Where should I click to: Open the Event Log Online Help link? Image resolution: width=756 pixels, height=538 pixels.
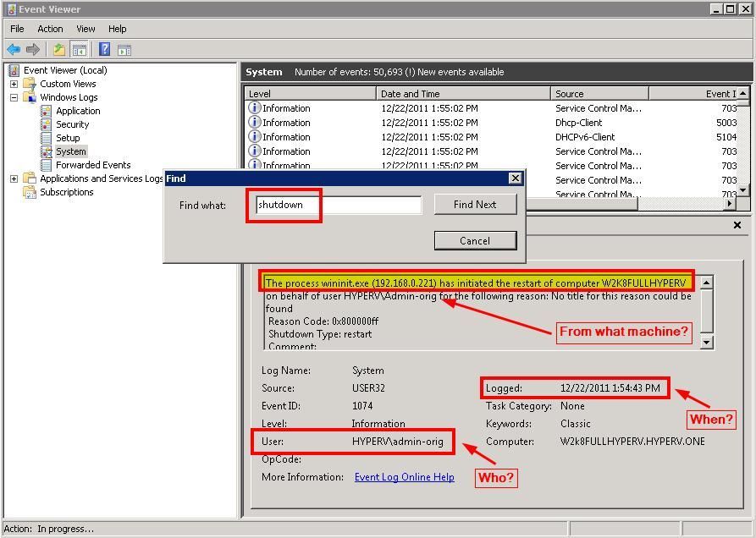tap(404, 477)
